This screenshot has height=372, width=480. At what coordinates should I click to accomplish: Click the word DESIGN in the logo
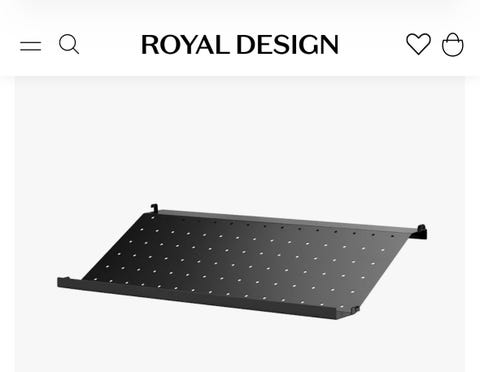(288, 44)
